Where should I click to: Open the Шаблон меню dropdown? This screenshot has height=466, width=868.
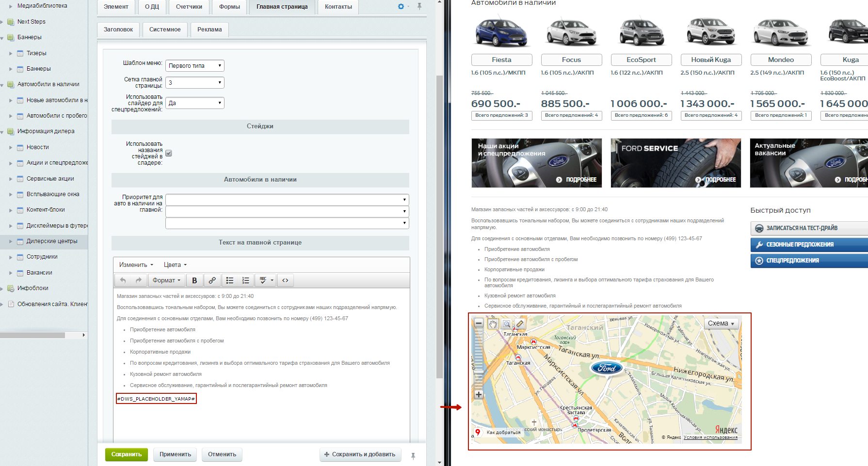point(195,65)
